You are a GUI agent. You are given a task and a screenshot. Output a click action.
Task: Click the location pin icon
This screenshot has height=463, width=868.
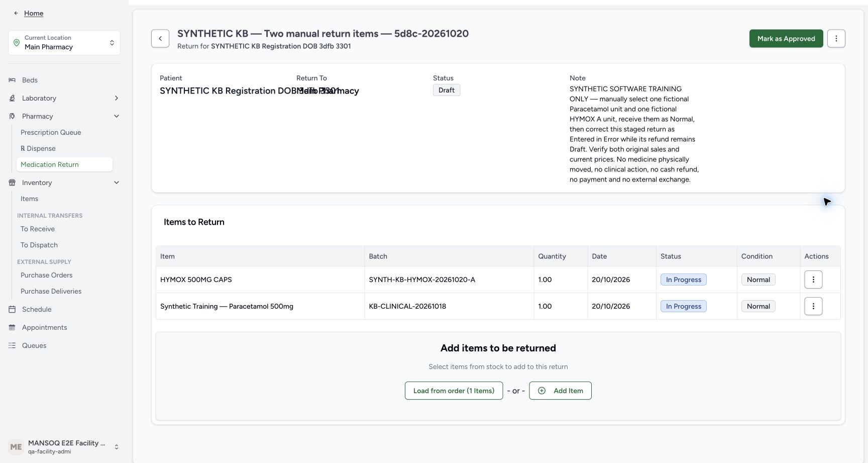pyautogui.click(x=17, y=43)
